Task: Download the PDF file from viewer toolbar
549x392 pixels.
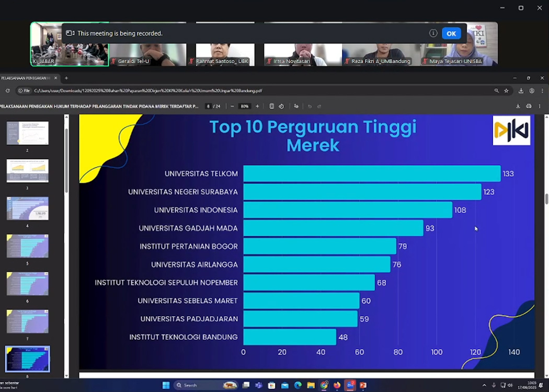Action: pos(518,106)
